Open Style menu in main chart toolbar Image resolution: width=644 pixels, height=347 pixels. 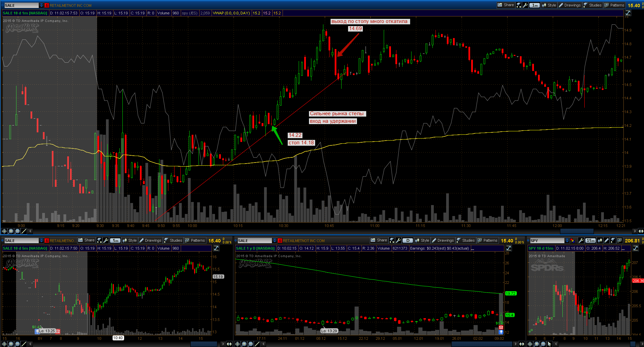click(549, 5)
